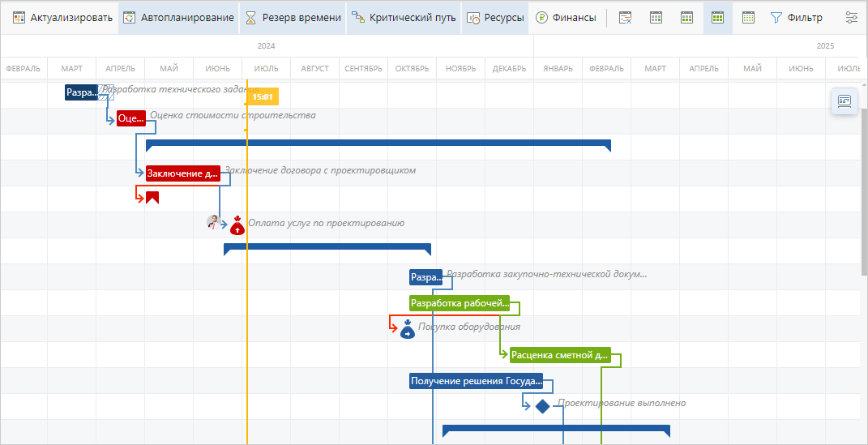
Task: Click the red bookmark flag marker
Action: (152, 197)
